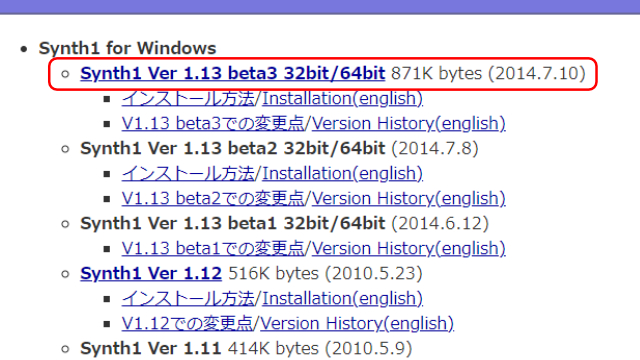The width and height of the screenshot is (640, 360).
Task: Open Version History(english) for beta2
Action: pyautogui.click(x=409, y=198)
